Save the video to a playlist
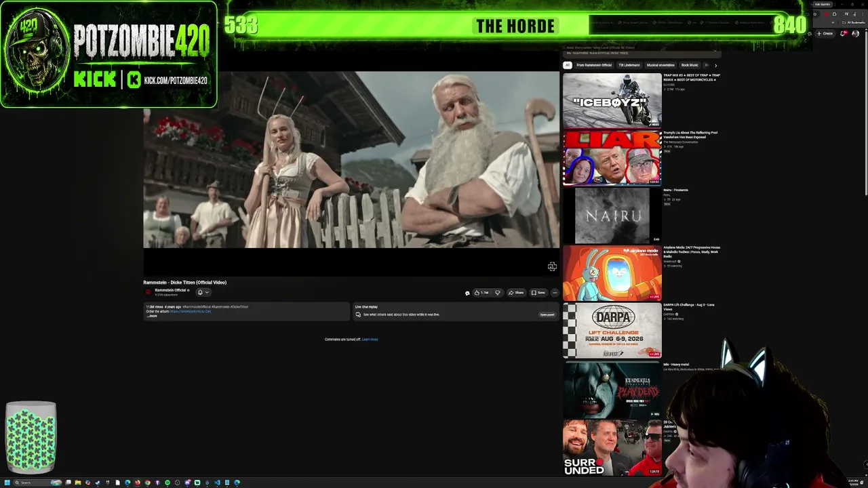Screen dimensions: 868x488 tap(538, 293)
